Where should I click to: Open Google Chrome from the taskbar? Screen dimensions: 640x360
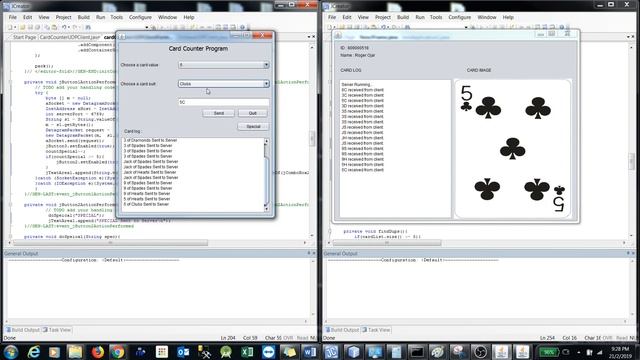pyautogui.click(x=118, y=351)
